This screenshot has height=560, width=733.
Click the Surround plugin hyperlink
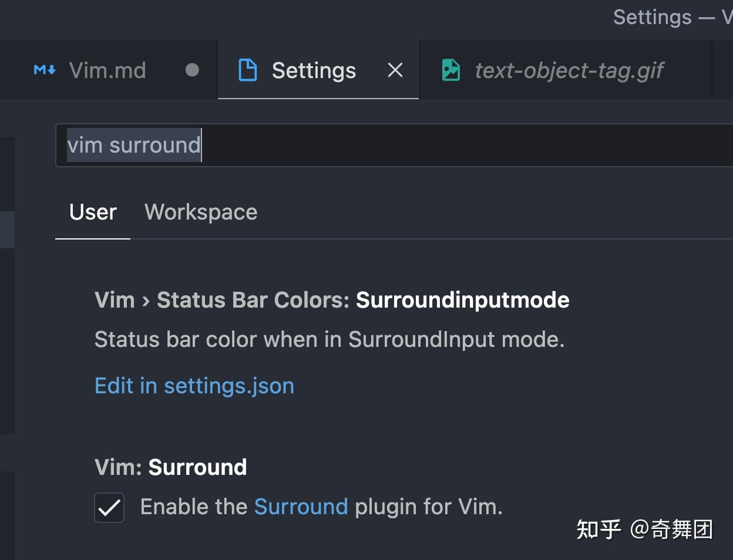(301, 506)
